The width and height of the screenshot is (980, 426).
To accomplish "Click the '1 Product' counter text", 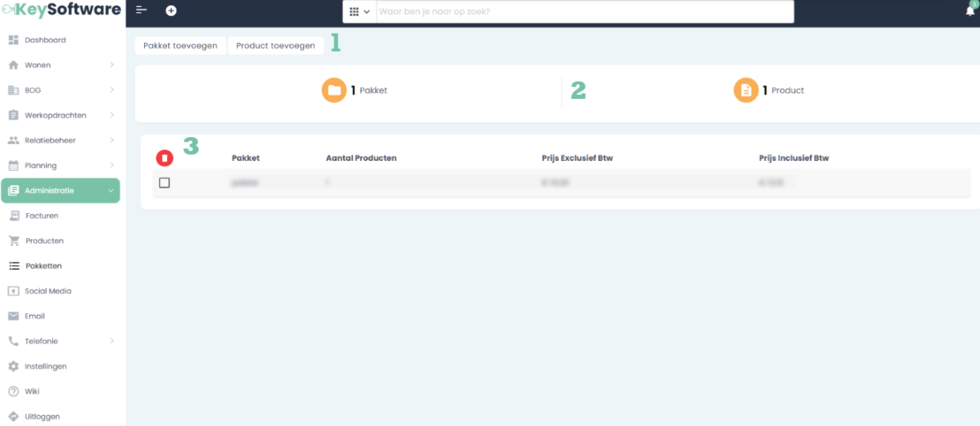I will coord(784,90).
